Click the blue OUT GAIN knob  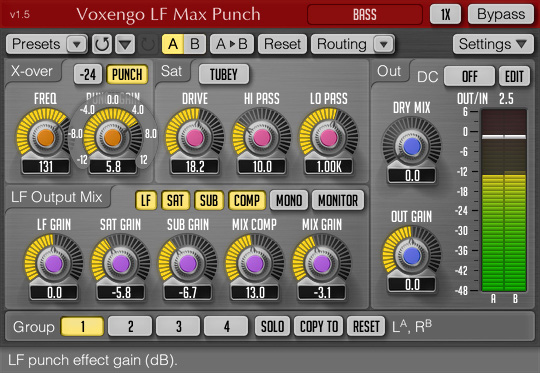click(412, 256)
